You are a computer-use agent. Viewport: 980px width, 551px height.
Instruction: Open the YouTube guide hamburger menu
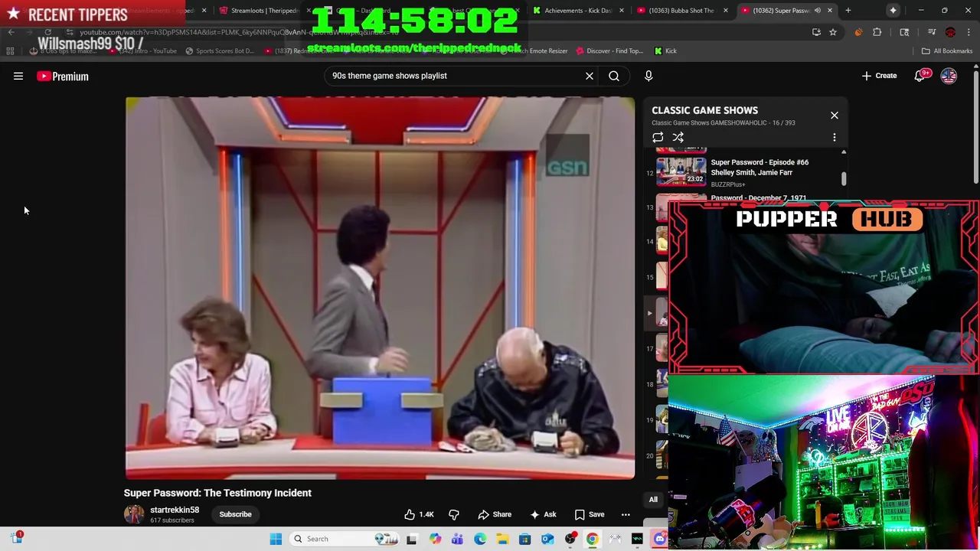(x=18, y=76)
